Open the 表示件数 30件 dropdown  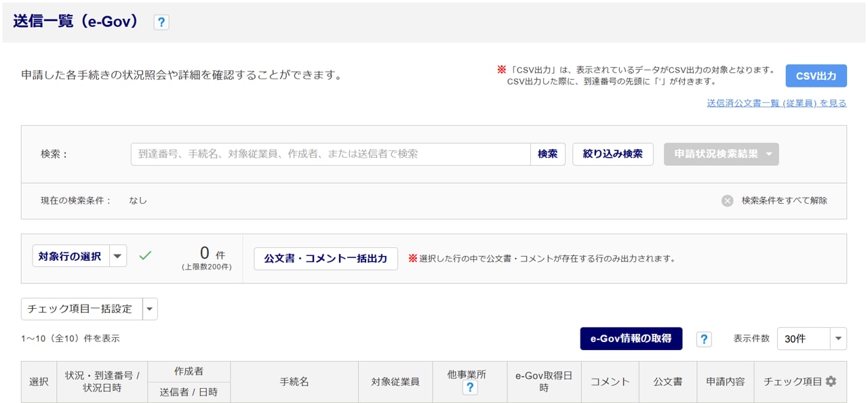[811, 339]
